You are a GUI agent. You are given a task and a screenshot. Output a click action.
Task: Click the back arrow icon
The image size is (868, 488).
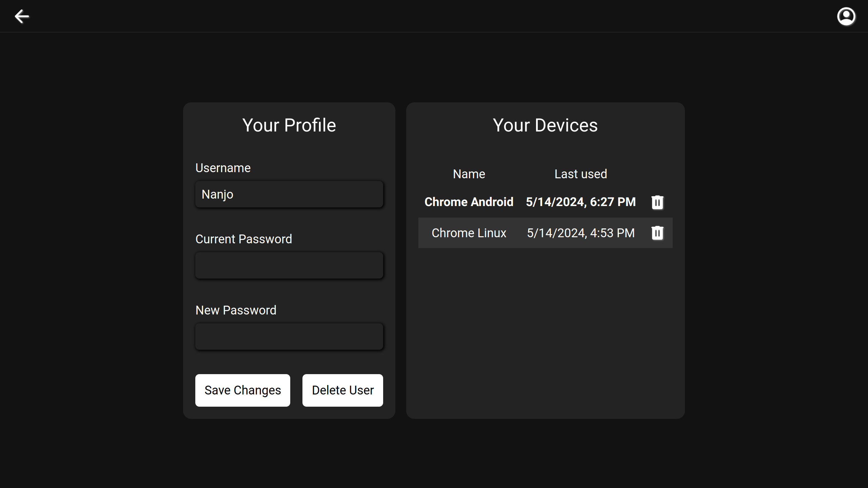pyautogui.click(x=22, y=16)
